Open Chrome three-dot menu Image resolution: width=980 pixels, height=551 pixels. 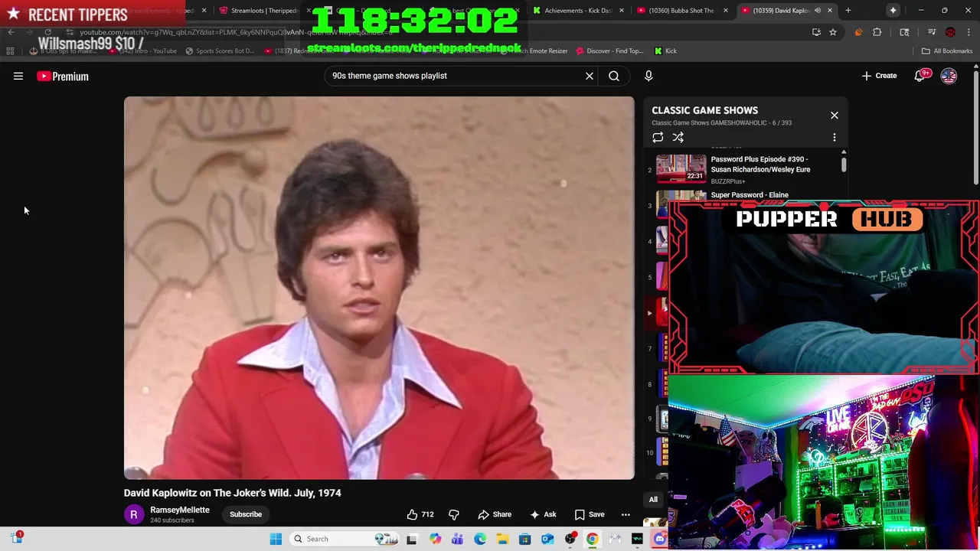coord(969,32)
